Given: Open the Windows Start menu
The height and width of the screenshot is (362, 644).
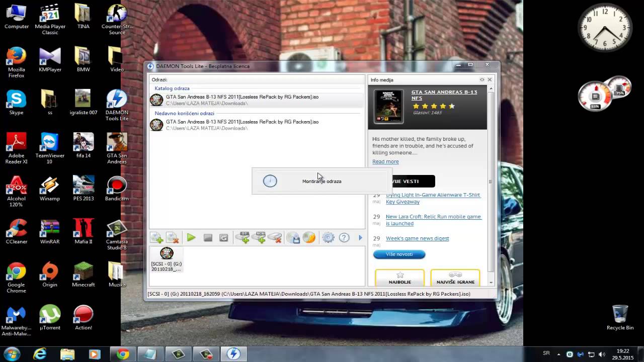Looking at the screenshot, I should [x=12, y=354].
